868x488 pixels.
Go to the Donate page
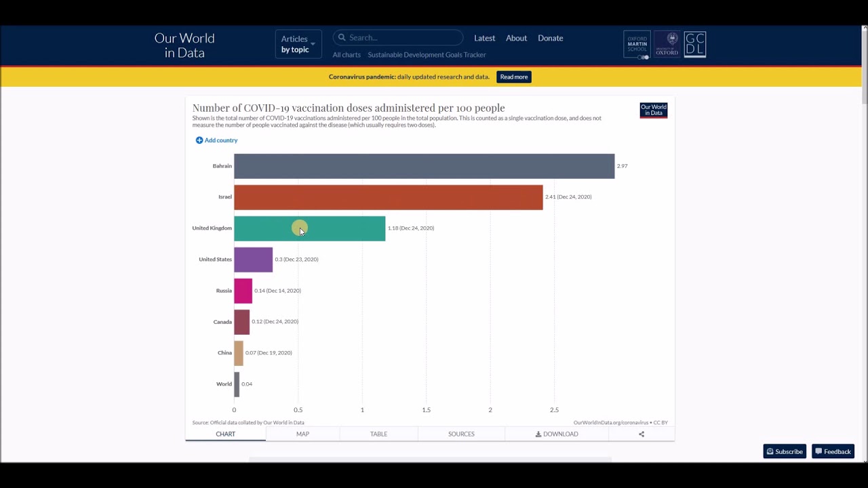pyautogui.click(x=550, y=38)
